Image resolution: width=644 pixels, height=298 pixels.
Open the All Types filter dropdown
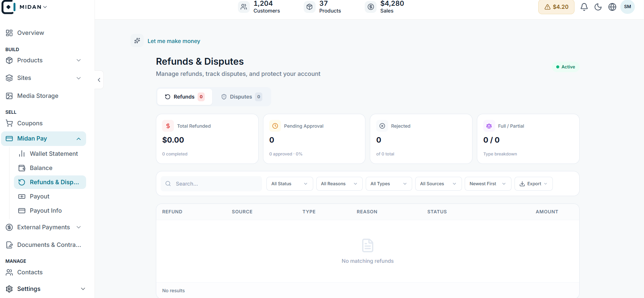[x=389, y=184]
